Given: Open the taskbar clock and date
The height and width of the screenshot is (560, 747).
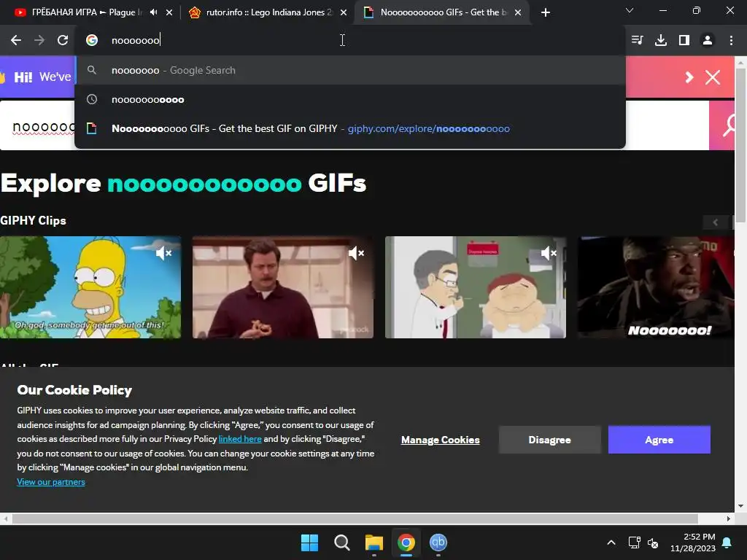Looking at the screenshot, I should tap(693, 542).
